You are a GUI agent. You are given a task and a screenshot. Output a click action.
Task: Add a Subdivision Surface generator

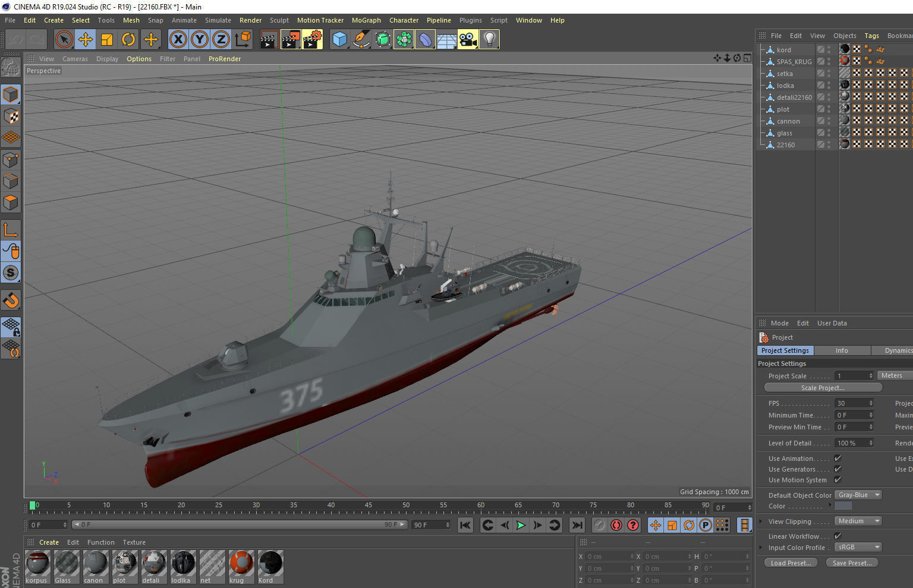(x=383, y=40)
